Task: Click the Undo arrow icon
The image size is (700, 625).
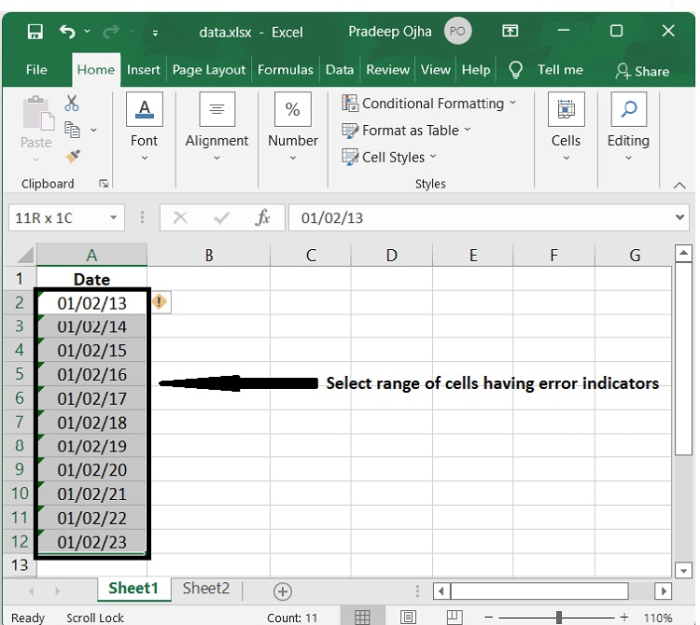Action: [67, 32]
